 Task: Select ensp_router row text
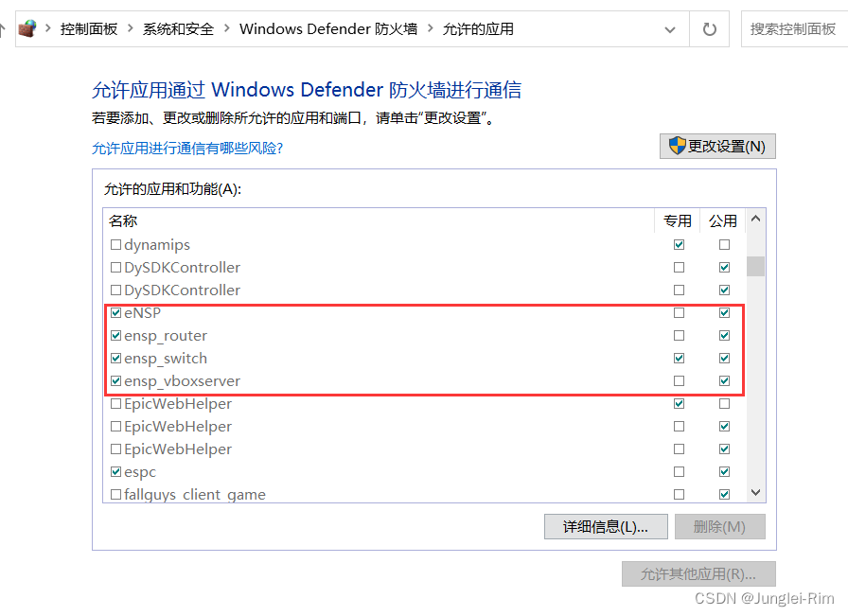[166, 336]
